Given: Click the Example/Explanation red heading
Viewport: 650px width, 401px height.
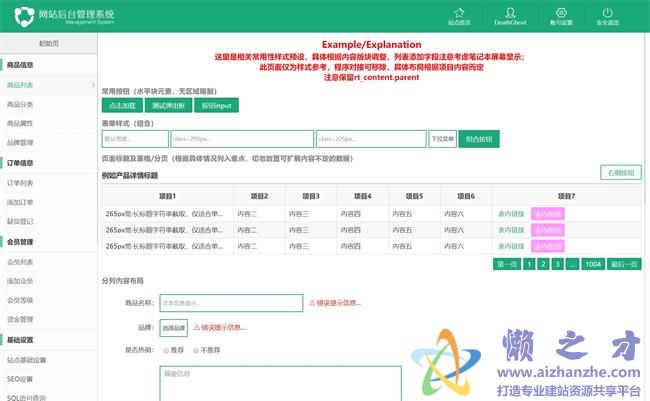Looking at the screenshot, I should 371,45.
